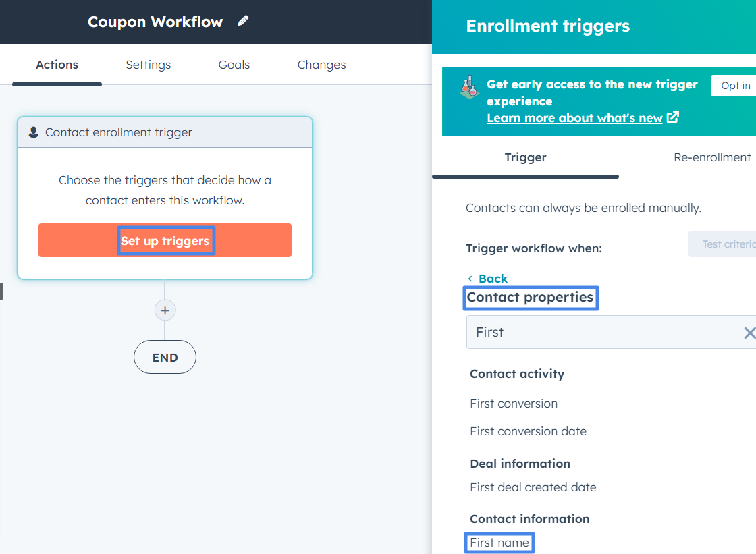
Task: Switch to the Changes tab
Action: (321, 65)
